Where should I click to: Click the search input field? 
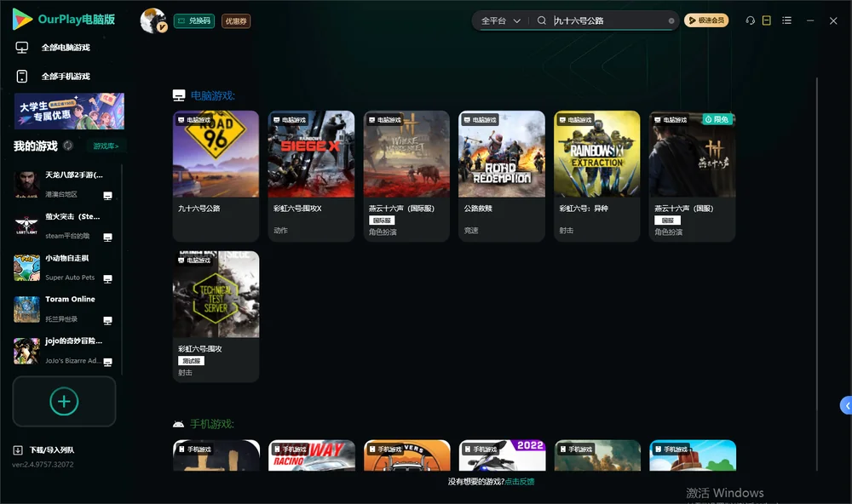[609, 20]
